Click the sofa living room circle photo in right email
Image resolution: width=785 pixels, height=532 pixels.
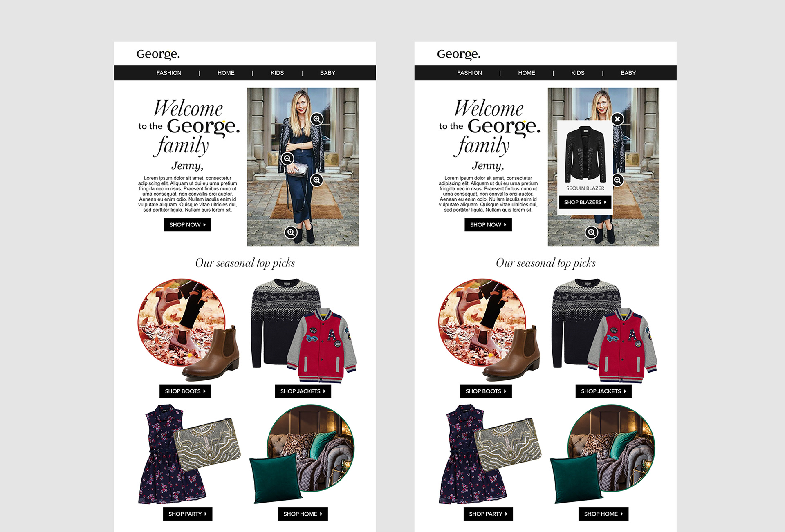611,448
